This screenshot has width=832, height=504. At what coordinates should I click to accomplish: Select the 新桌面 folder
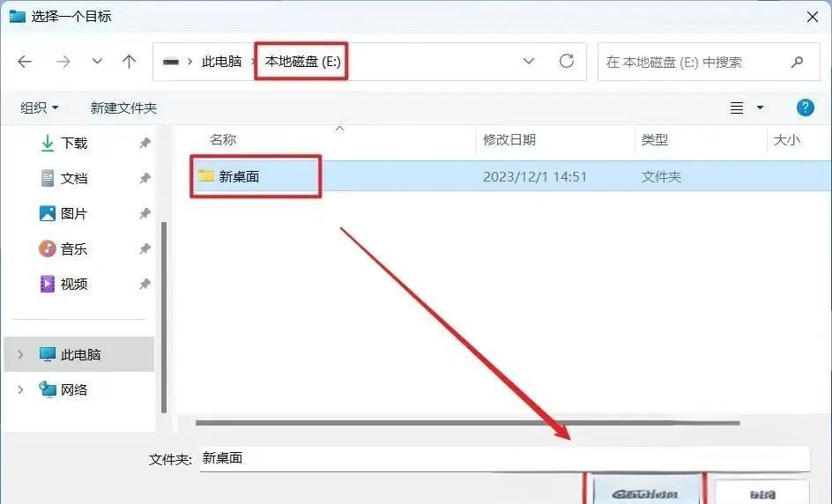tap(228, 176)
